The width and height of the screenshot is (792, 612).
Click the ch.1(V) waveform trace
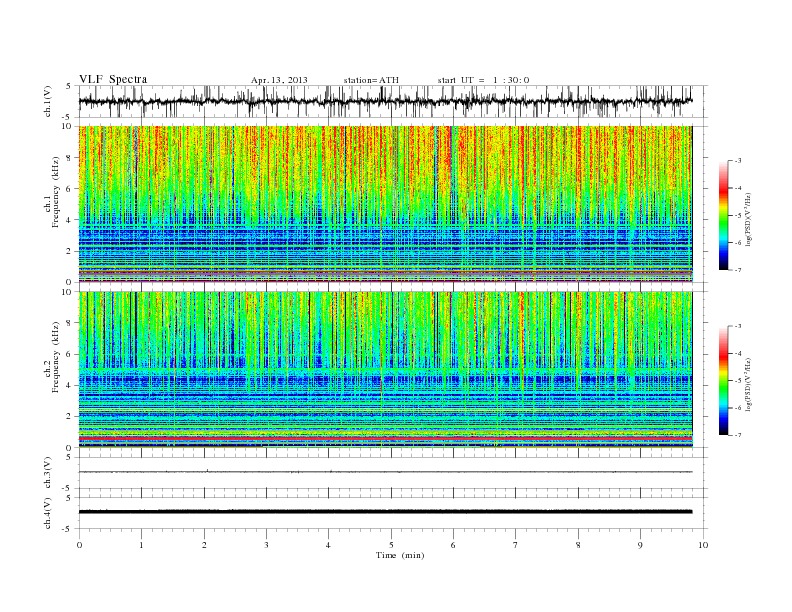pyautogui.click(x=385, y=101)
